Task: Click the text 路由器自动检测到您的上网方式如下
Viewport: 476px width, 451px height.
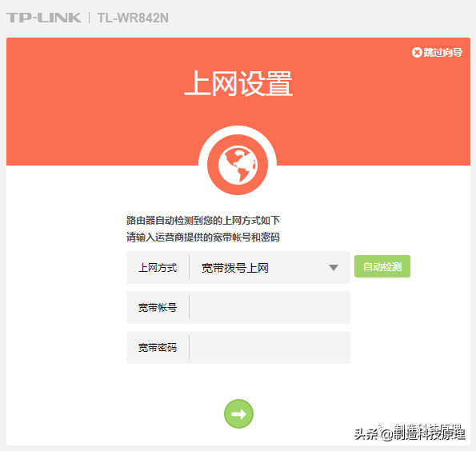Action: [x=203, y=221]
